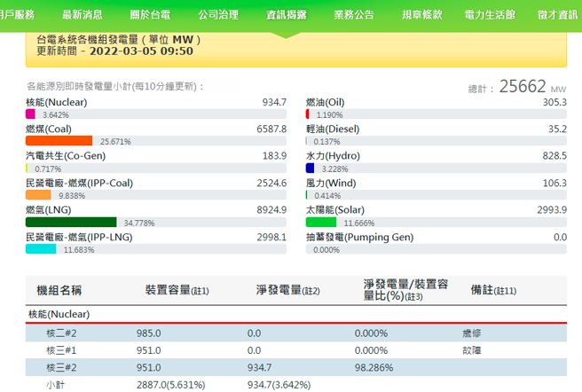This screenshot has height=392, width=582.
Task: Select 規章條款 in the navigation bar
Action: pyautogui.click(x=422, y=15)
